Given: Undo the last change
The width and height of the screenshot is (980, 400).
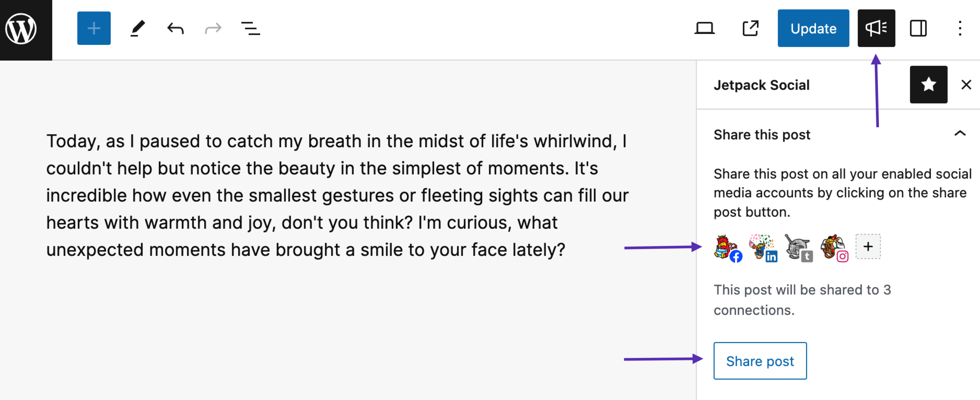Looking at the screenshot, I should tap(175, 28).
